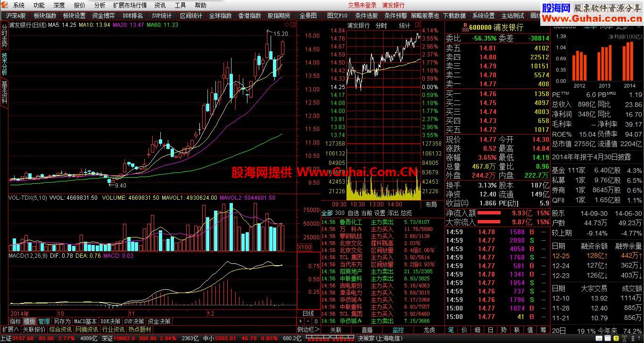Select the 龙虎 tab
Screen dimensions: 644x343
(x=429, y=330)
